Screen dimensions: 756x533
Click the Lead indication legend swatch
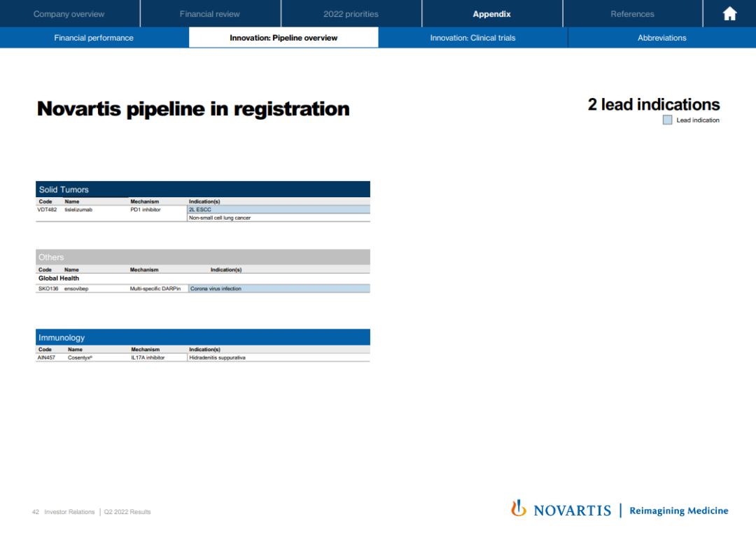[667, 120]
